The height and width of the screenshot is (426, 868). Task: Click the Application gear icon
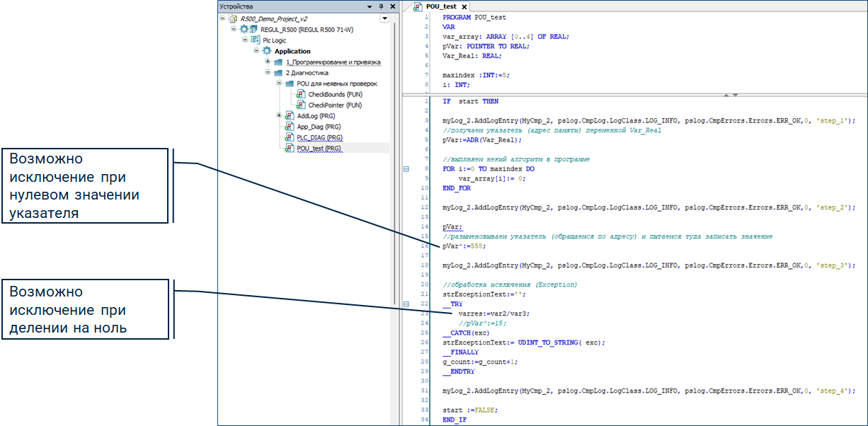(267, 51)
